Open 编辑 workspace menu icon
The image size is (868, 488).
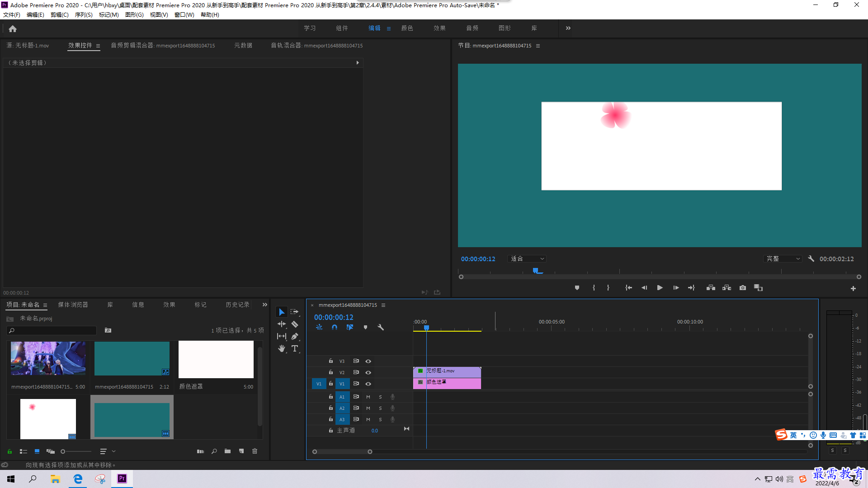coord(388,28)
